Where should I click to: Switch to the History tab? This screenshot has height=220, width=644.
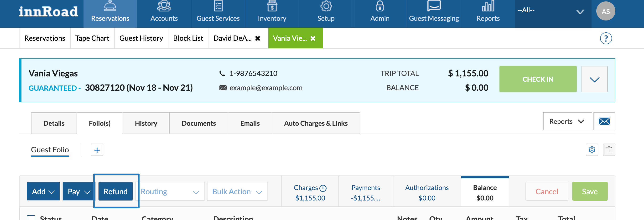coord(146,123)
